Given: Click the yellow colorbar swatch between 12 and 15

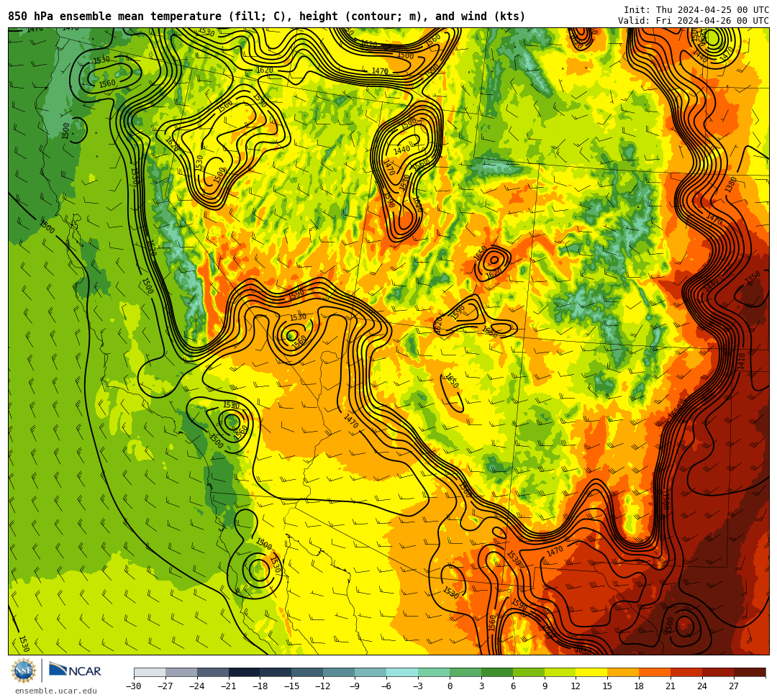Looking at the screenshot, I should (x=591, y=672).
